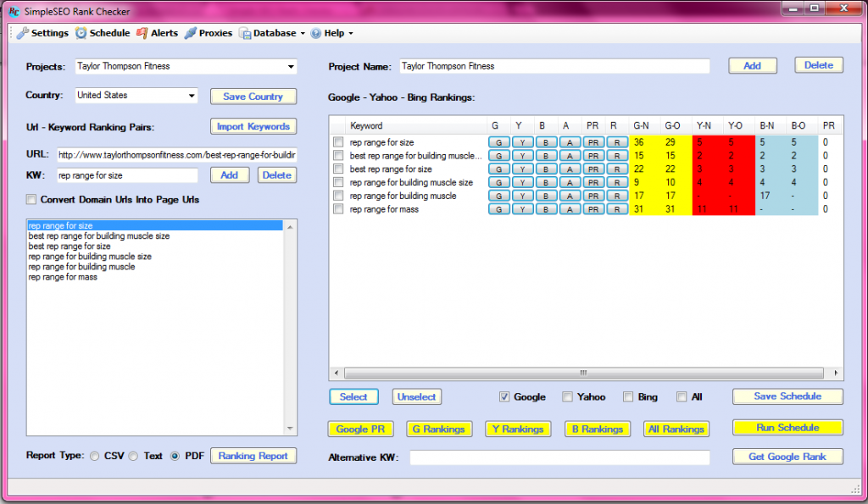Check the 'rep range for mass' row checkbox
The height and width of the screenshot is (504, 868).
(x=338, y=209)
